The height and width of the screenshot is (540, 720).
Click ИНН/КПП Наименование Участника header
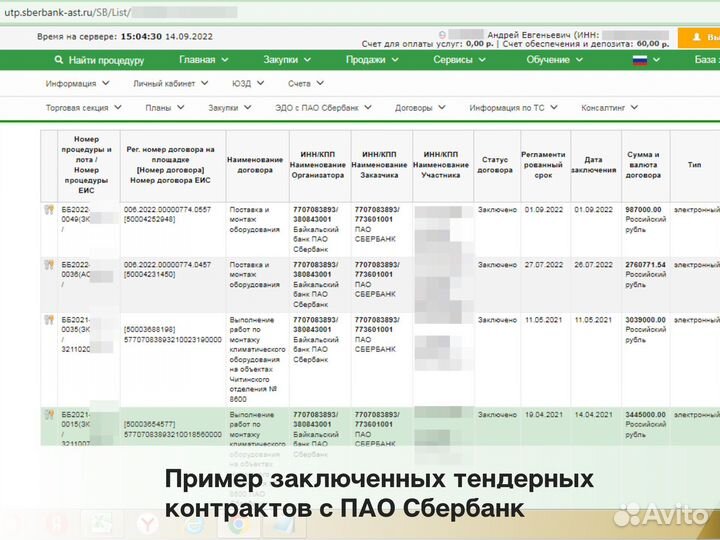tap(441, 165)
